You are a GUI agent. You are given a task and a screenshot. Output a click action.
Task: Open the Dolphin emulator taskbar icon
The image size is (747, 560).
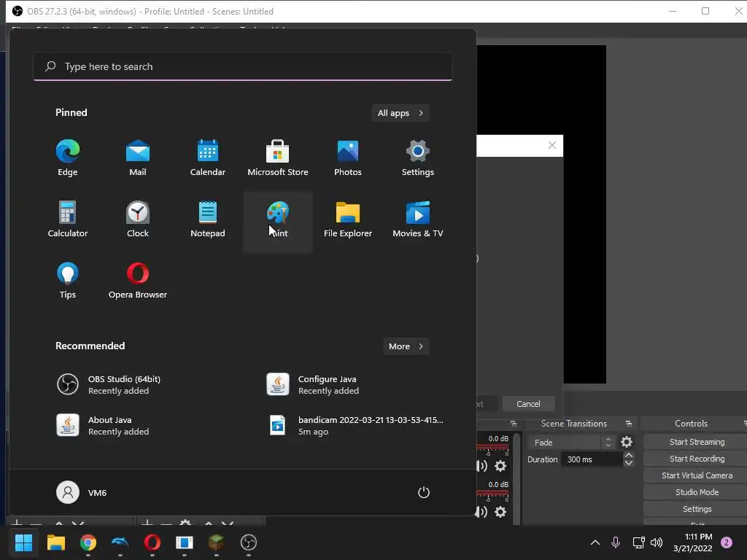120,542
